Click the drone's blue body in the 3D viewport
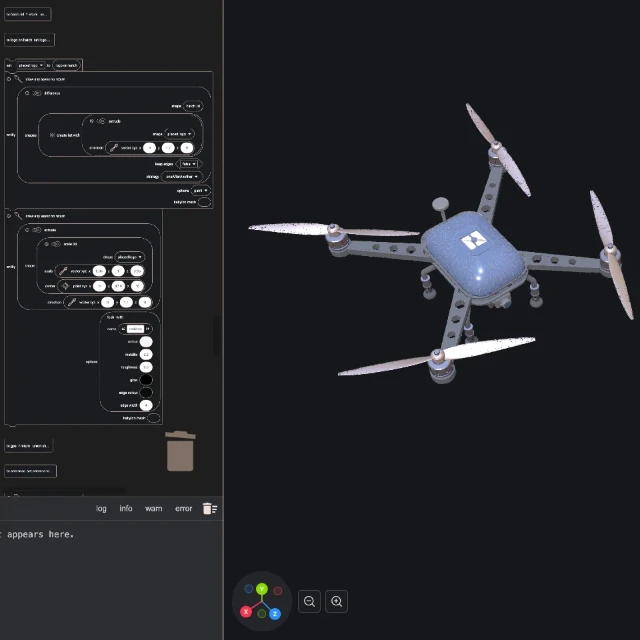 [476, 256]
